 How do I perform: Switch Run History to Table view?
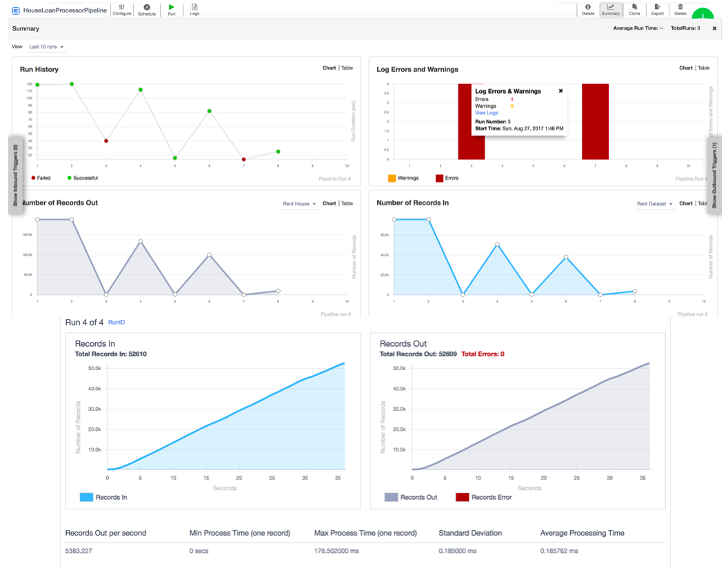(x=347, y=68)
